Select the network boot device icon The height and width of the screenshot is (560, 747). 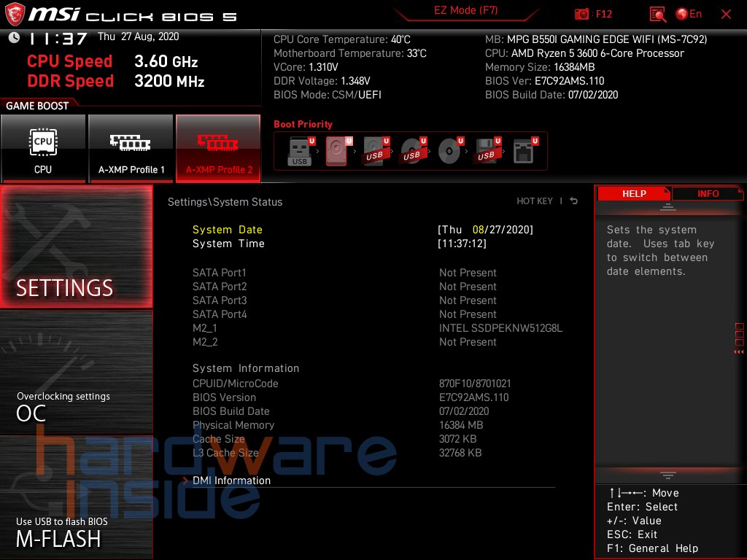[x=525, y=151]
